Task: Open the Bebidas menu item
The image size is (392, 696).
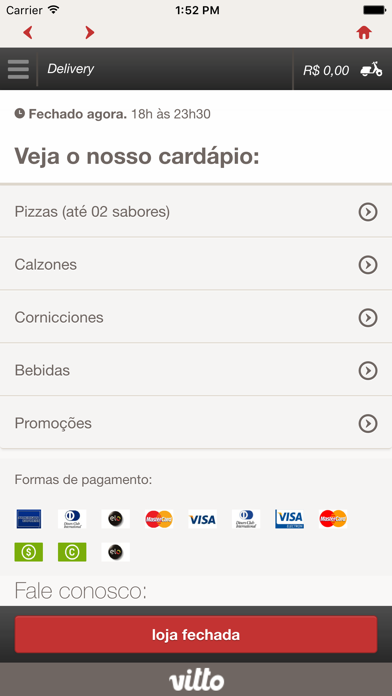Action: 196,370
